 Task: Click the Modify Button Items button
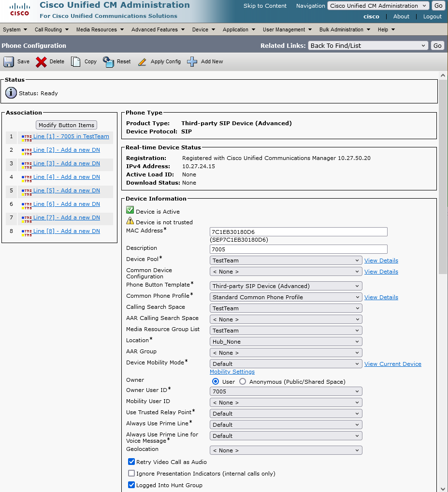coord(67,125)
